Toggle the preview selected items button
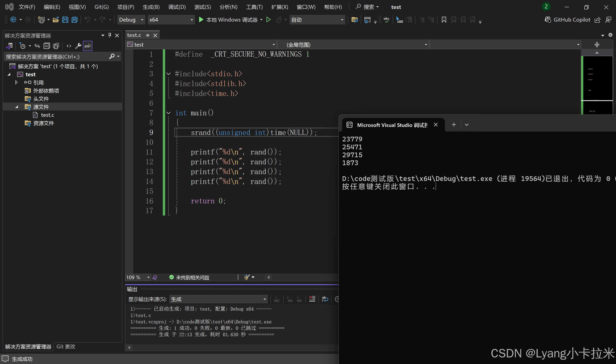Viewport: 616px width, 364px height. [x=88, y=46]
